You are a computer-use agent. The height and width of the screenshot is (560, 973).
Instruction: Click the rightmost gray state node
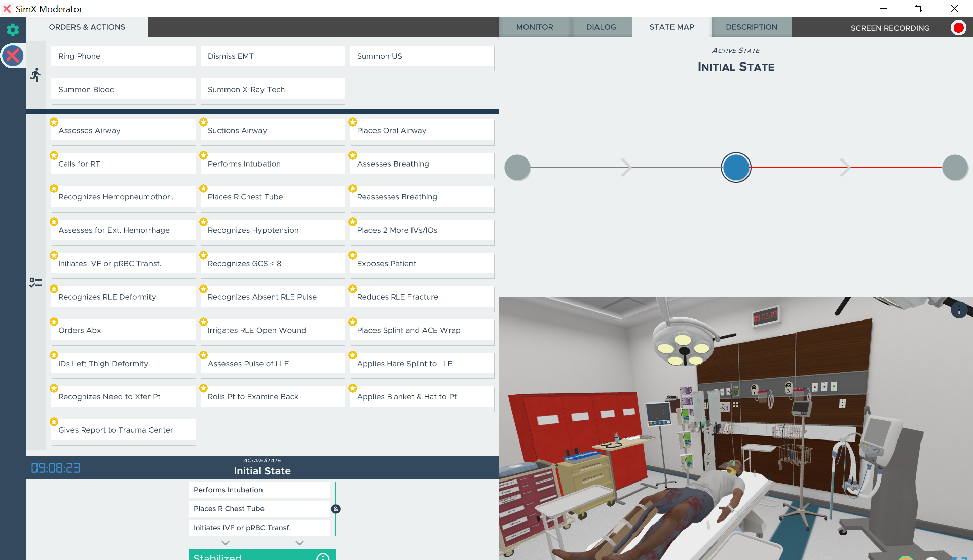[x=955, y=168]
